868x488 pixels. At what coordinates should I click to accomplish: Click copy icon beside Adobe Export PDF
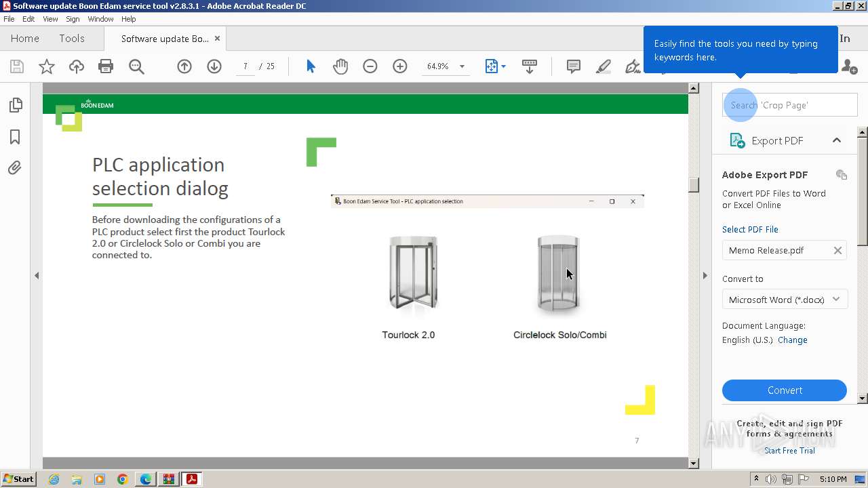point(842,175)
